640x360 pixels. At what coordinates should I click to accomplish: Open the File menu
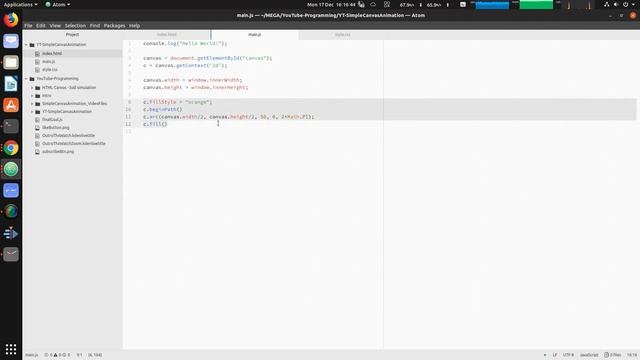click(28, 25)
